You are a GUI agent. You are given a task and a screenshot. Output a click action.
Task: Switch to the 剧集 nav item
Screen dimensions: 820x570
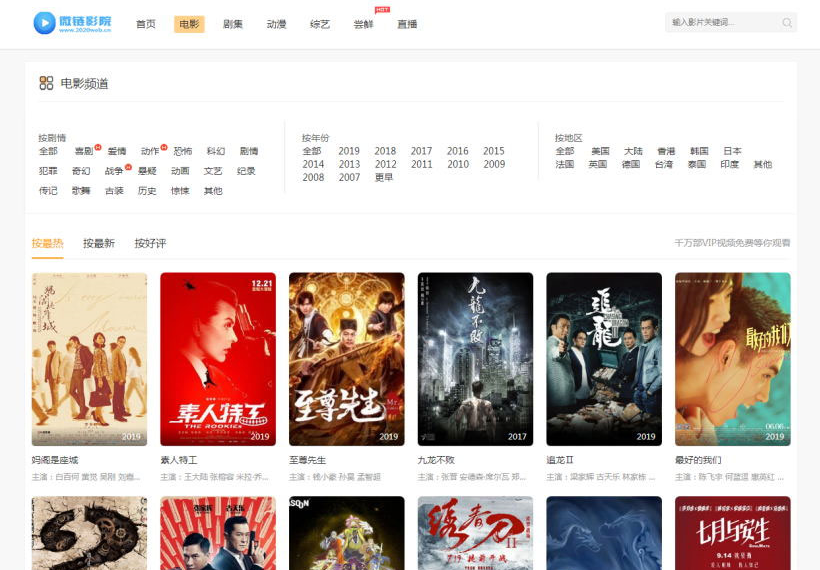point(233,24)
